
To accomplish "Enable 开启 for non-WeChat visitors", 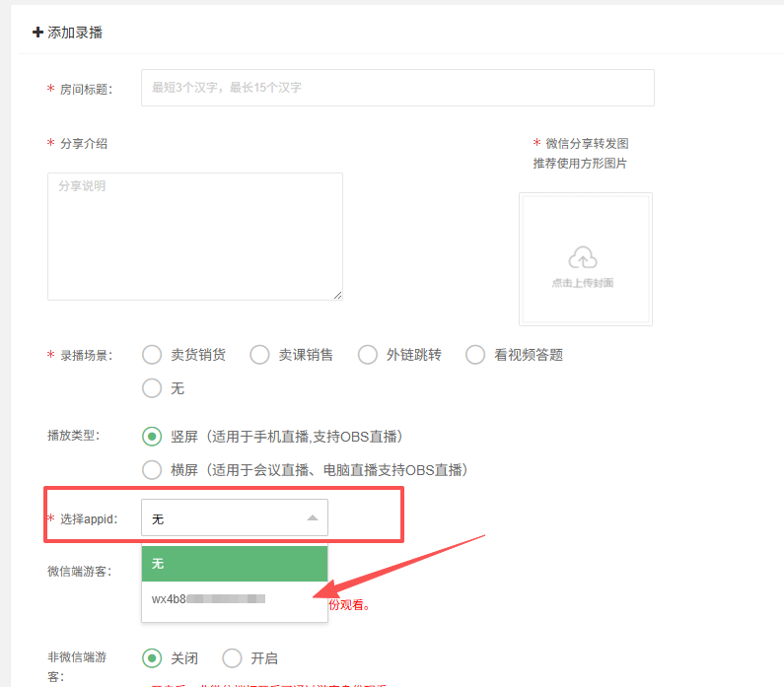I will pos(232,658).
